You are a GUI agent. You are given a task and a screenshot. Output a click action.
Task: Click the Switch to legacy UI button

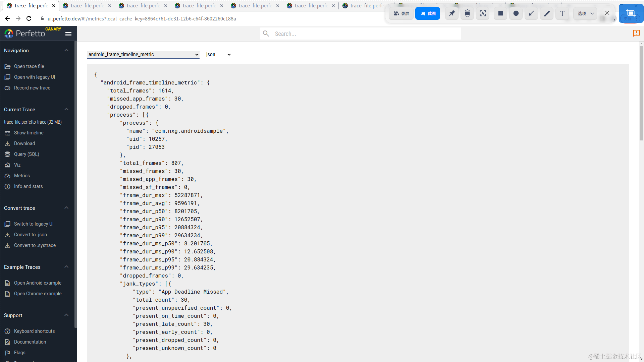tap(34, 224)
